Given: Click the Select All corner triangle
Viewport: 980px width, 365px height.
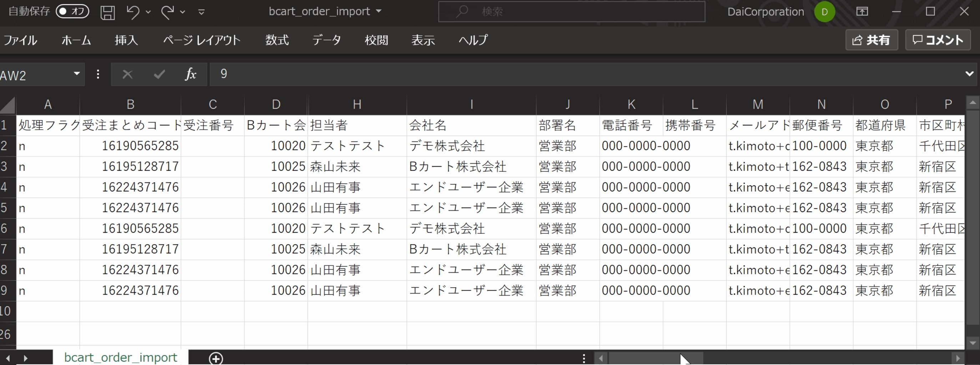Looking at the screenshot, I should 7,105.
